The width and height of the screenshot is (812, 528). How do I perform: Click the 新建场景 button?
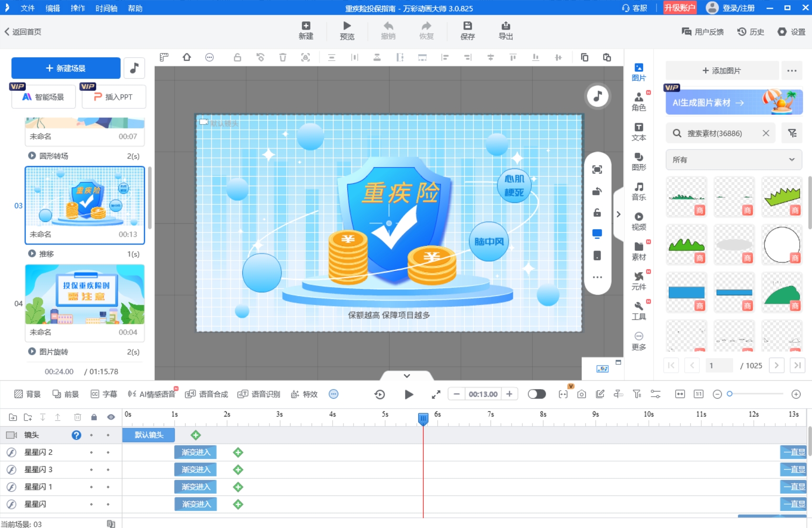click(66, 68)
